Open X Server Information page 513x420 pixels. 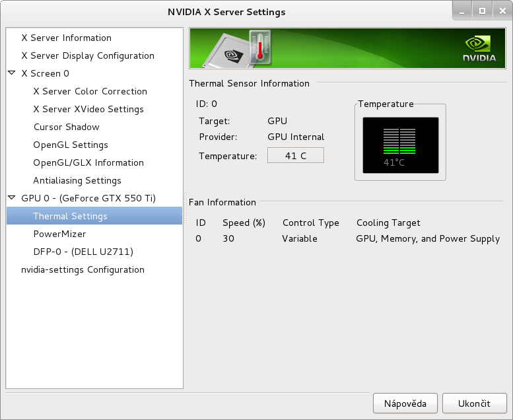[67, 38]
